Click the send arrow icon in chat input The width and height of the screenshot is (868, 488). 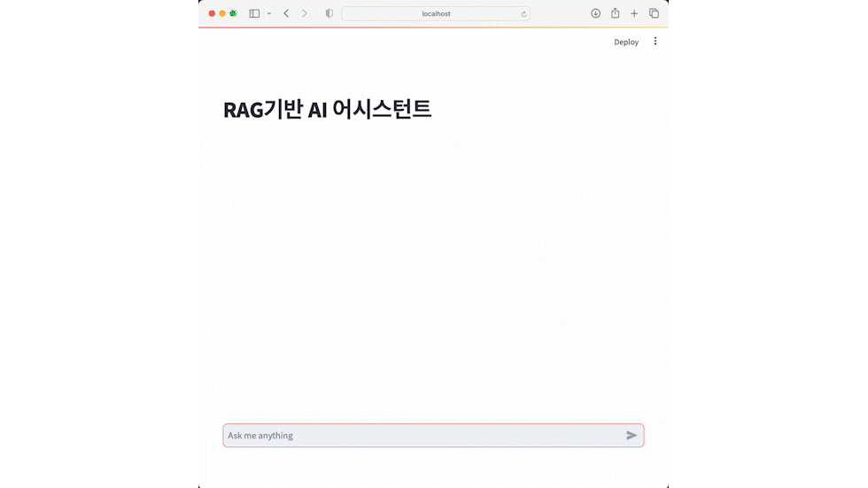tap(632, 436)
